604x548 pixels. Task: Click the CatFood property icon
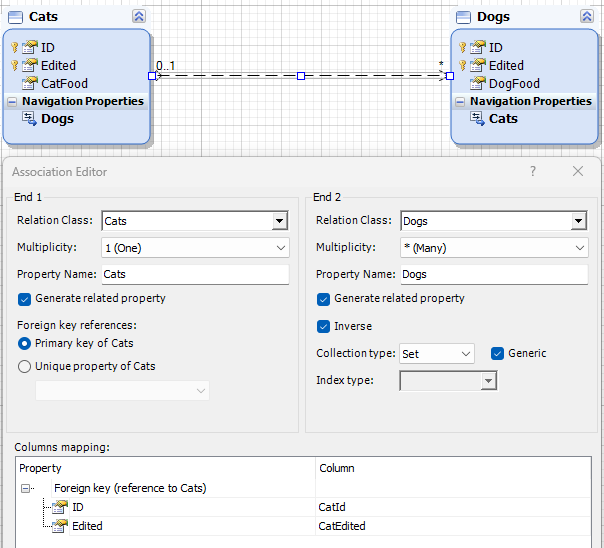[x=30, y=83]
